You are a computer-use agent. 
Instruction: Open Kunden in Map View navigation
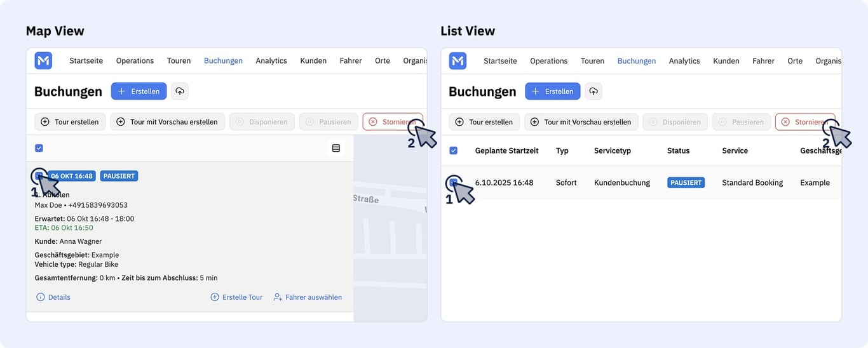[x=313, y=61]
